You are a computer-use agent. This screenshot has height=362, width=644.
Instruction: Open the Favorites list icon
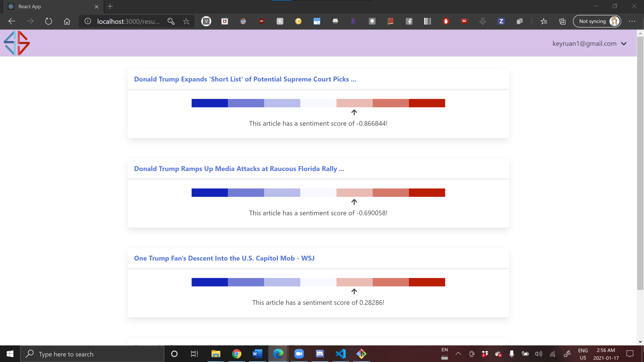(544, 21)
